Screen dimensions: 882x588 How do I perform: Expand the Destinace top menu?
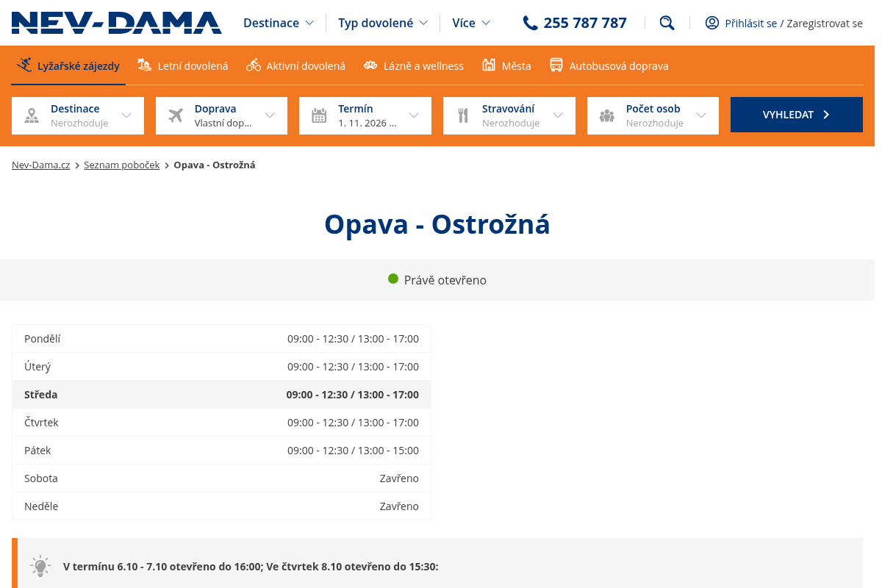click(x=279, y=23)
